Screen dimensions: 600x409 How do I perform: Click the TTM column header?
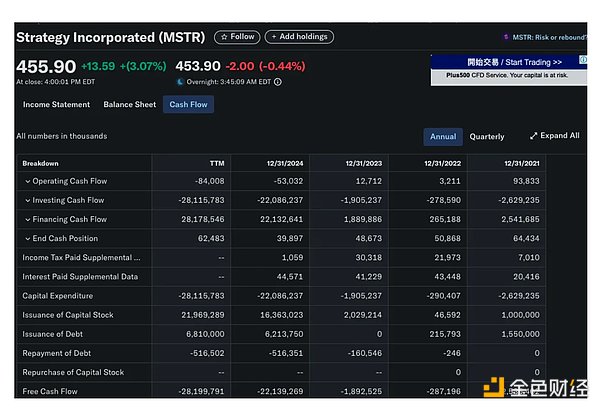[x=216, y=163]
